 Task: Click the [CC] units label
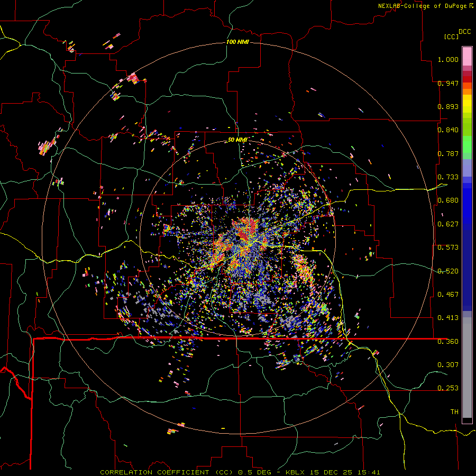click(x=451, y=36)
